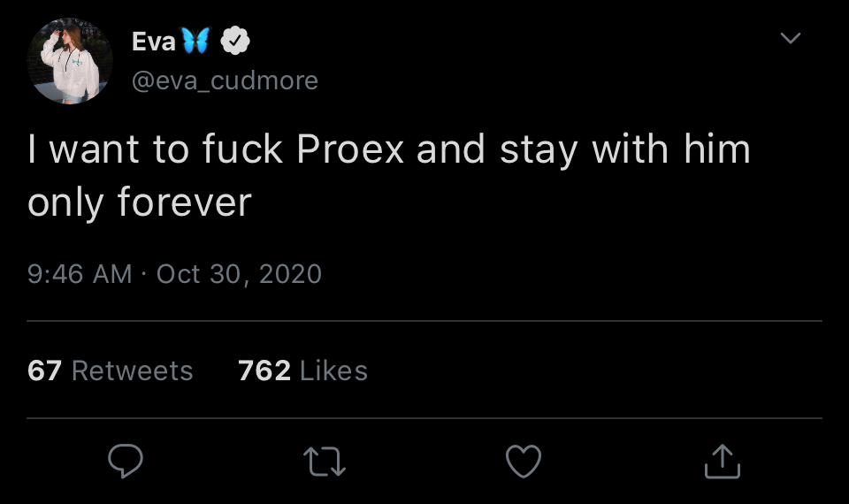Like the tweet with the heart icon

pyautogui.click(x=523, y=461)
